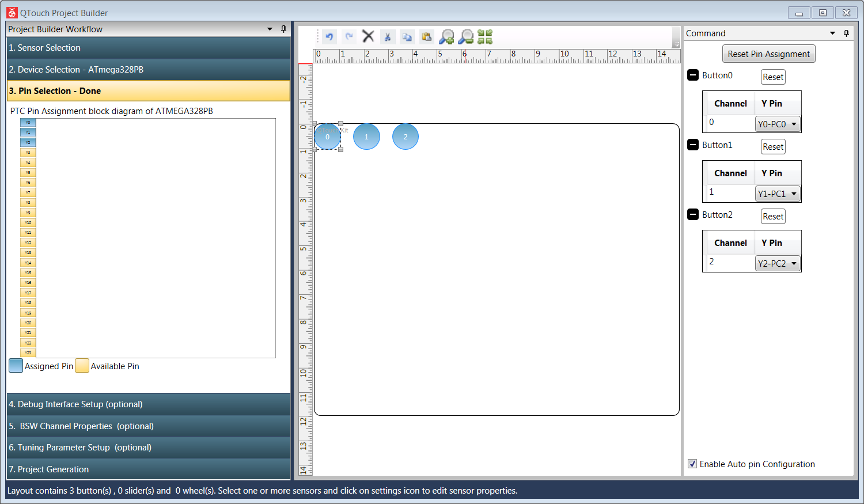The height and width of the screenshot is (504, 864).
Task: Open the Y2-PC2 pin dropdown
Action: pos(778,263)
